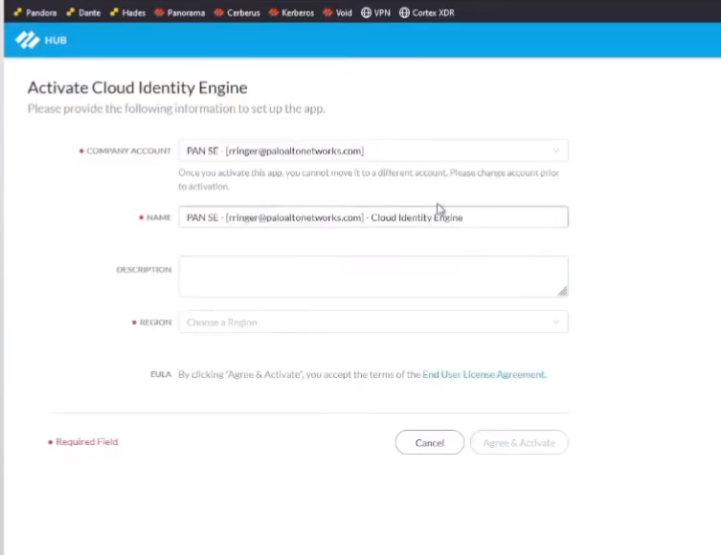
Task: Focus the Name input field
Action: tap(373, 217)
